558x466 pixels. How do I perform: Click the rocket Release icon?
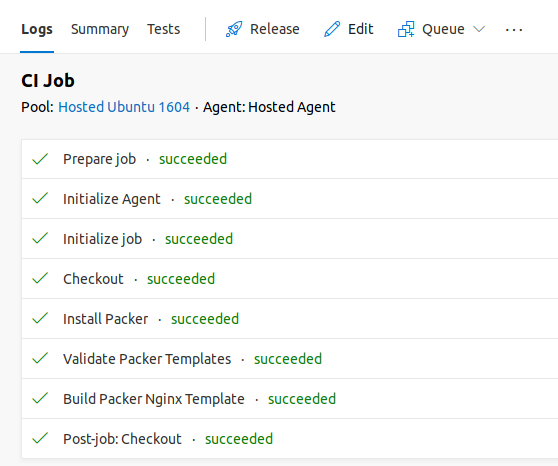point(234,29)
